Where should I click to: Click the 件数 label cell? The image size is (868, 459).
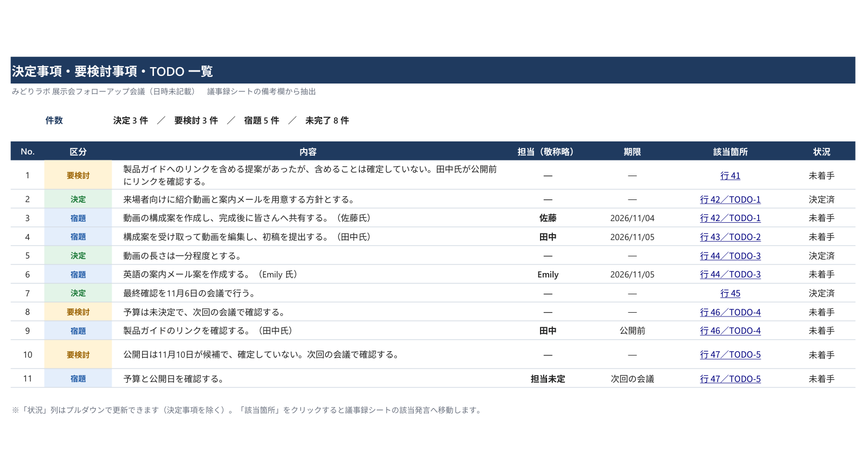pos(54,120)
